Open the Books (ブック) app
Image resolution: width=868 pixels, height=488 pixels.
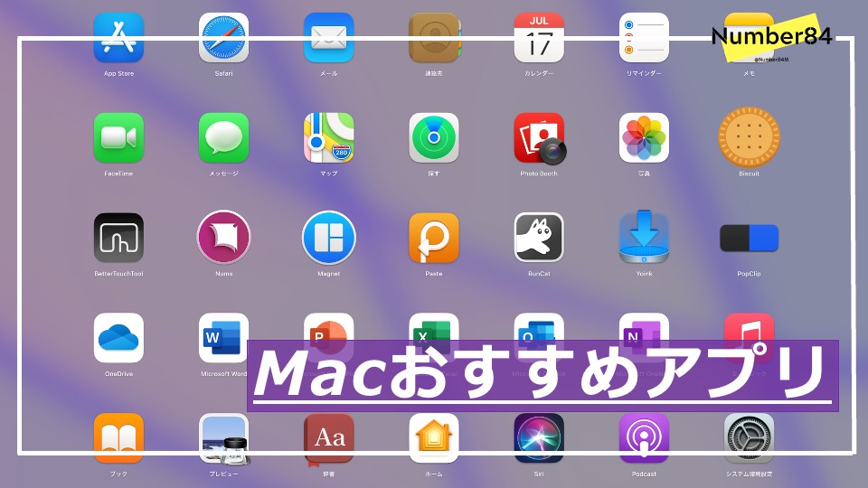pos(118,438)
